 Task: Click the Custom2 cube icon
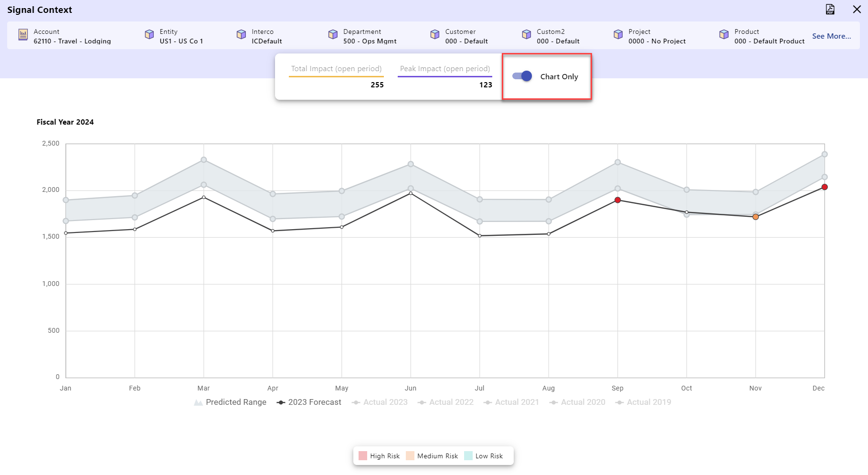(527, 34)
